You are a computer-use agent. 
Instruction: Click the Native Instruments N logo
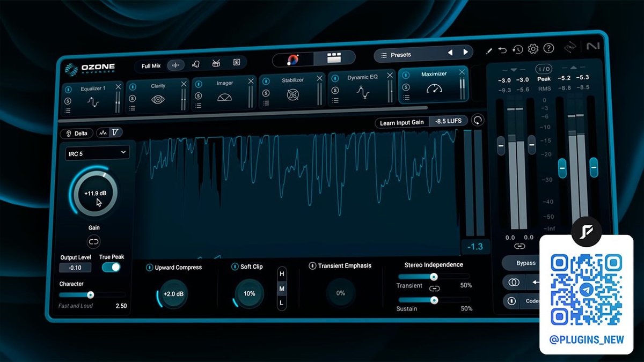[x=593, y=47]
